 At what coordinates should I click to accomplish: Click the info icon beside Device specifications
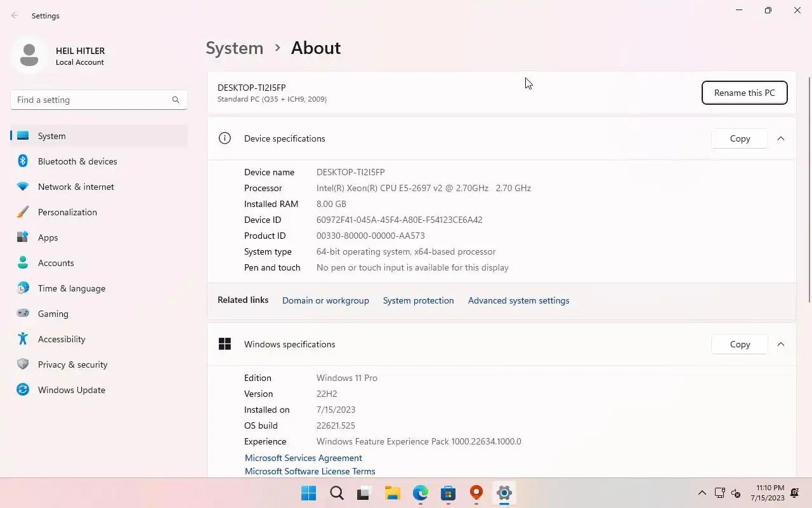point(225,138)
